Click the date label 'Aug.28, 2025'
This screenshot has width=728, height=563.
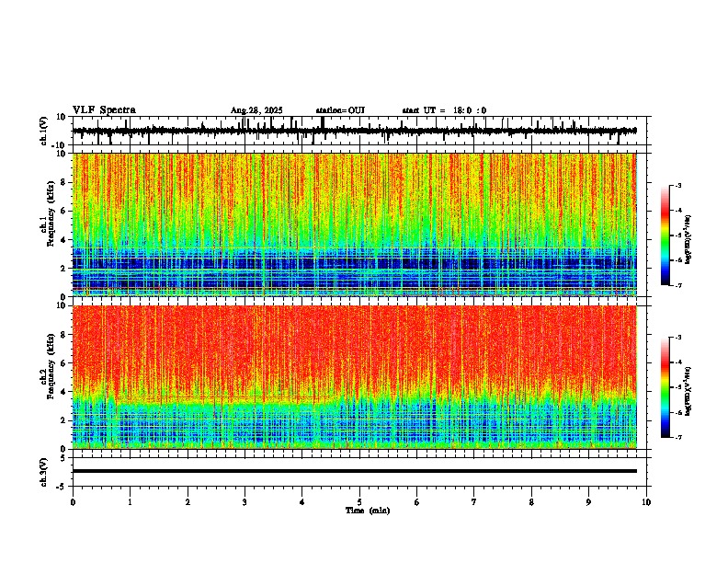256,110
